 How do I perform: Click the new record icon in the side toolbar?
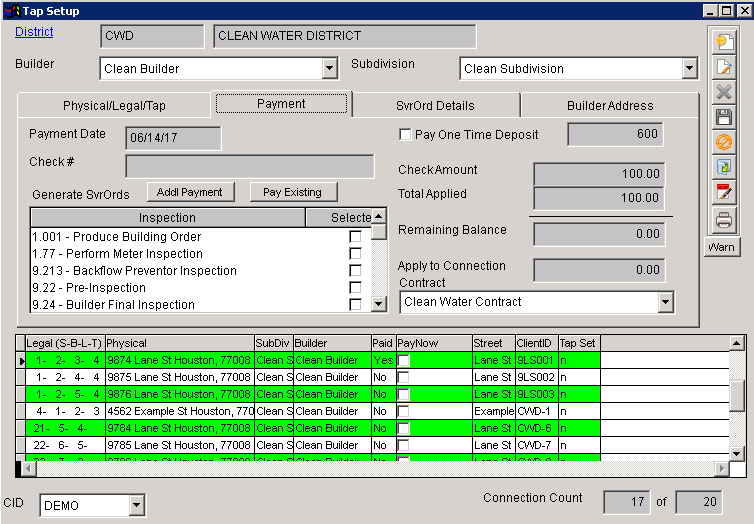723,42
